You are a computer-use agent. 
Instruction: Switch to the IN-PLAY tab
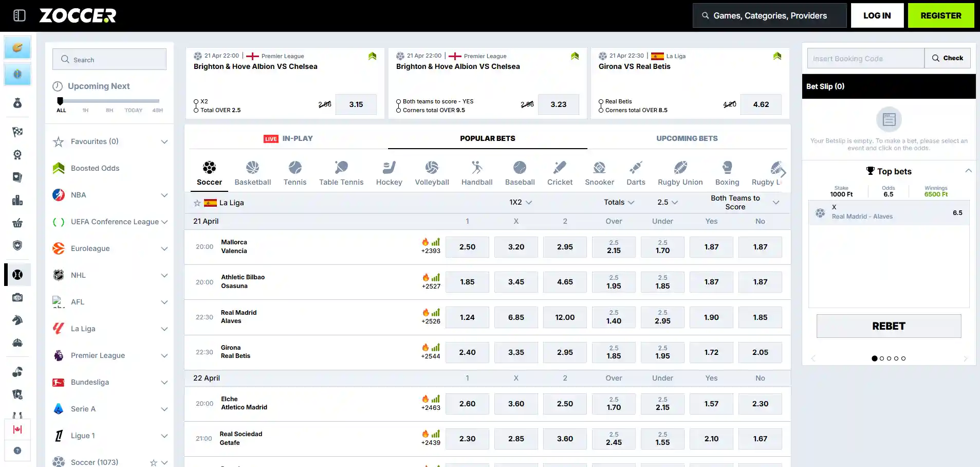(288, 138)
